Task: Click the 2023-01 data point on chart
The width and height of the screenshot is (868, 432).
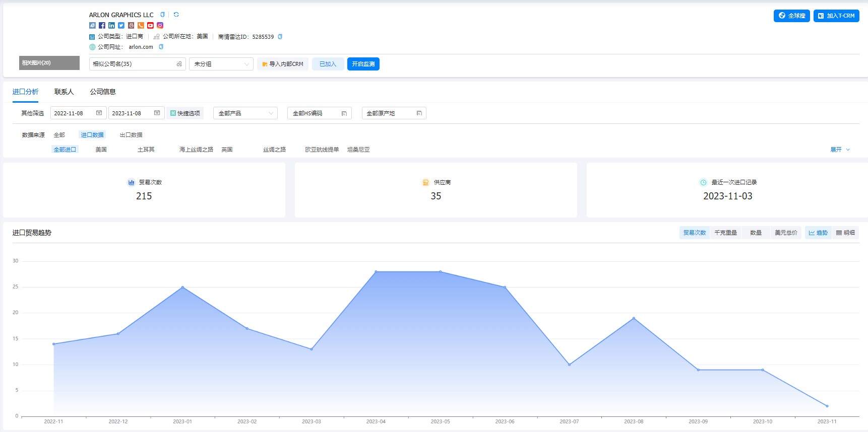Action: 182,287
